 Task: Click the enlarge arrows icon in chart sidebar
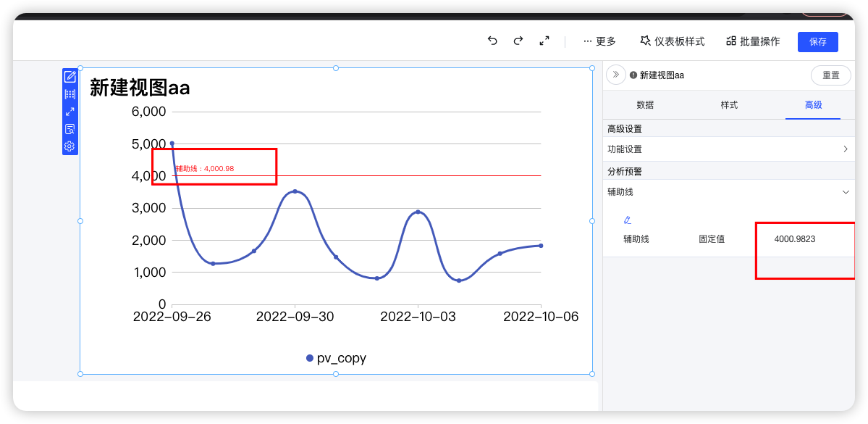[x=69, y=112]
